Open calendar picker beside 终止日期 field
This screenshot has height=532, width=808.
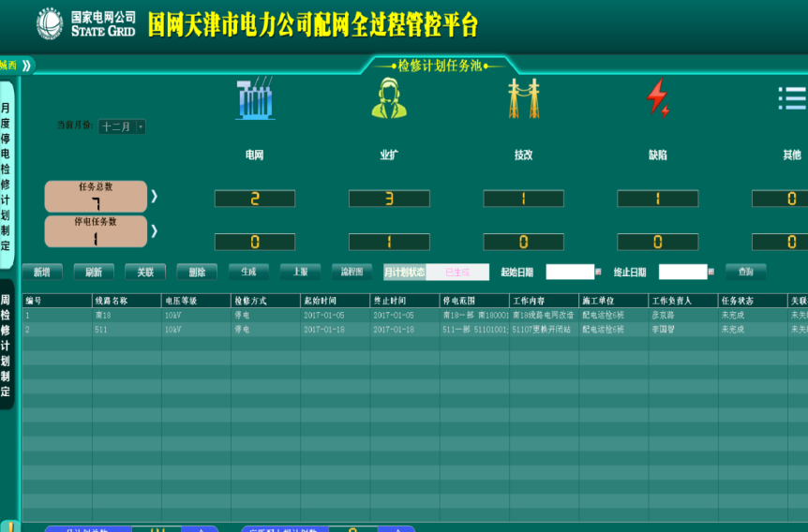(711, 273)
